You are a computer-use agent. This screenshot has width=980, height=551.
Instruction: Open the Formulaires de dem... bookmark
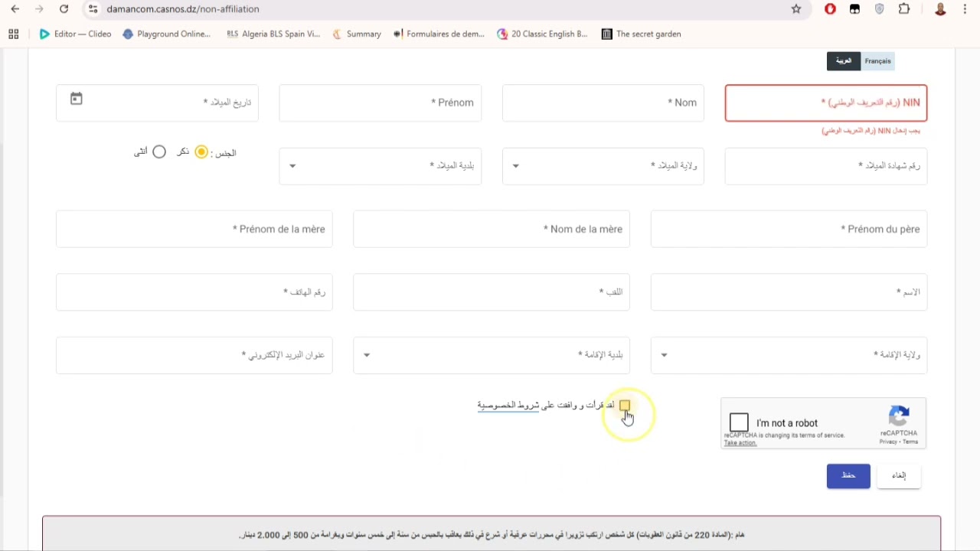pos(439,34)
